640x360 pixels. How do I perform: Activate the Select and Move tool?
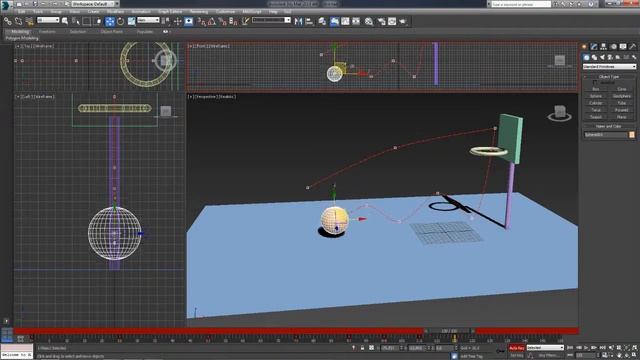(110, 21)
